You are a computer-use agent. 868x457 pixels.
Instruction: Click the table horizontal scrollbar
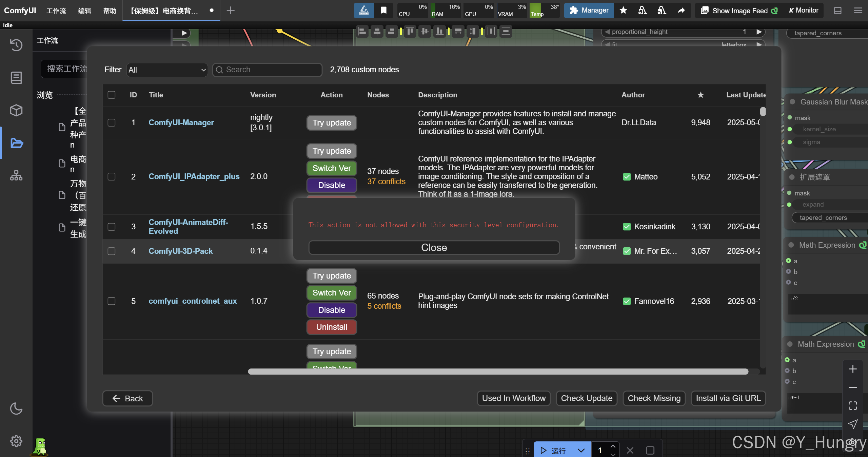point(498,372)
